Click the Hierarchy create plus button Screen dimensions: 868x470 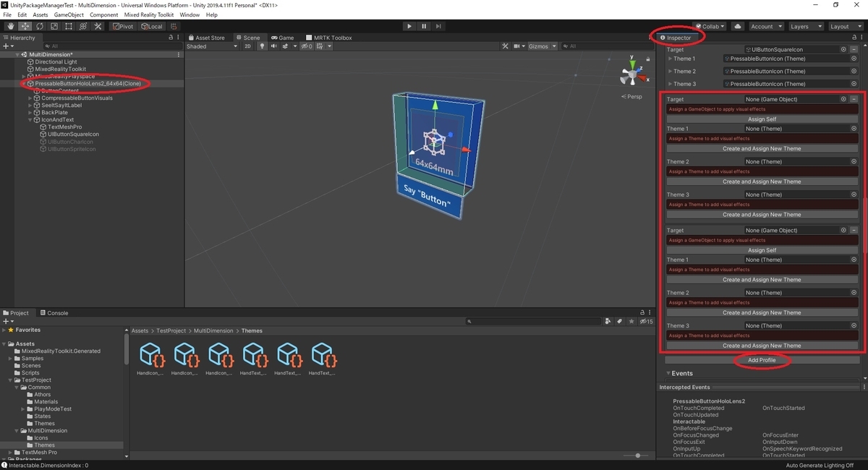(x=7, y=46)
